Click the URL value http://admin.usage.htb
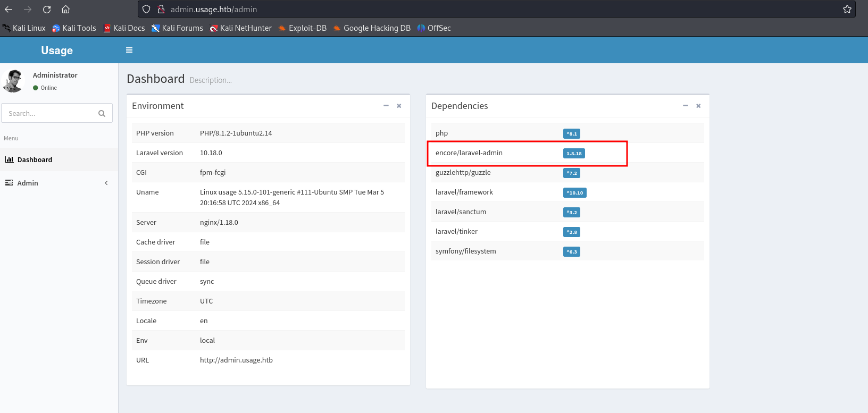This screenshot has width=868, height=413. coord(237,360)
